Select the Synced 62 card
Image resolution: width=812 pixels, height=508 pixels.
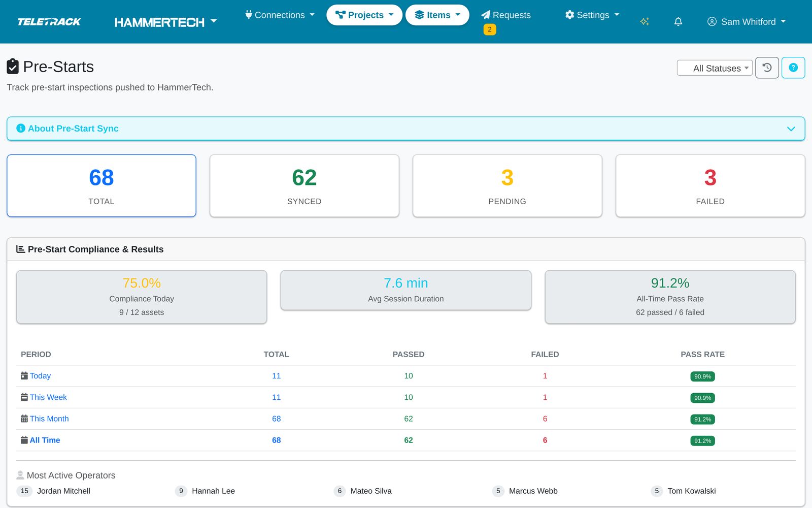[x=304, y=186]
